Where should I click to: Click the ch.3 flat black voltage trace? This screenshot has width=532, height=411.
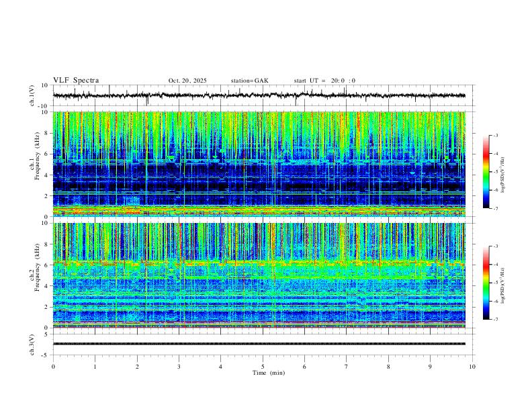[x=259, y=344]
